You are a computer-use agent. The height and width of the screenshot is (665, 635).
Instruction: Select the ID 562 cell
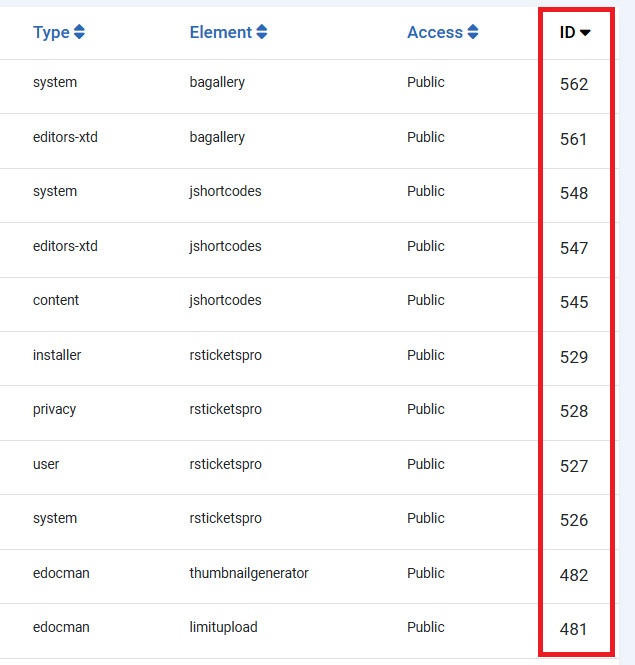coord(574,85)
